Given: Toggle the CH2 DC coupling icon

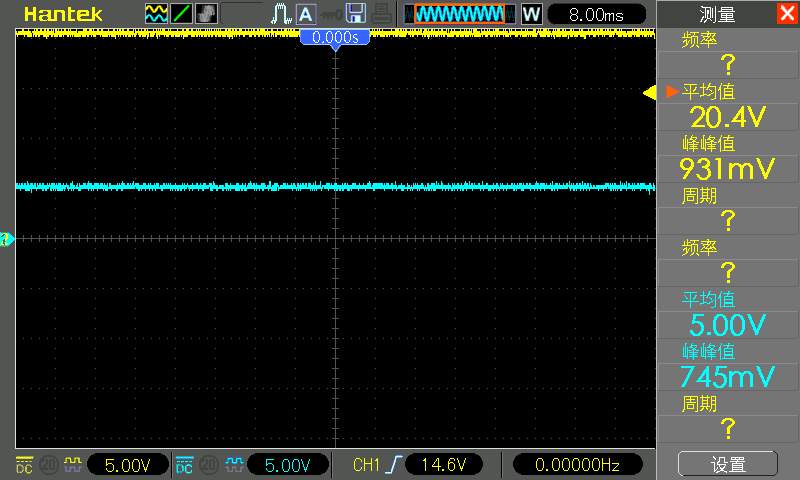Looking at the screenshot, I should 184,465.
